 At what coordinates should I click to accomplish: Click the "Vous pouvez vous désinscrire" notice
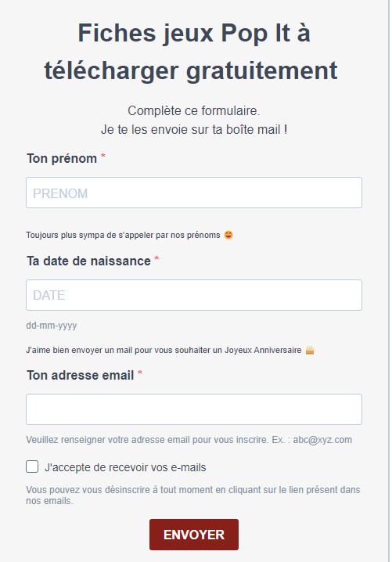[x=193, y=495]
